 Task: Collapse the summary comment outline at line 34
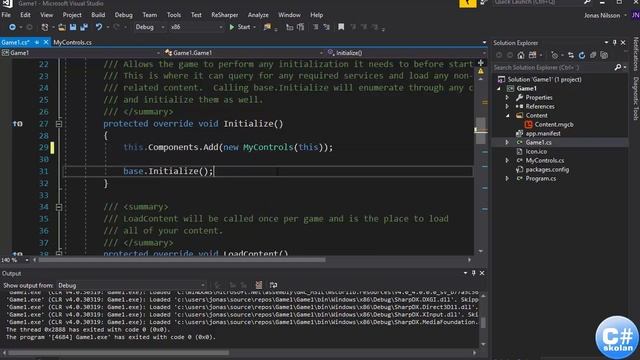click(x=59, y=207)
